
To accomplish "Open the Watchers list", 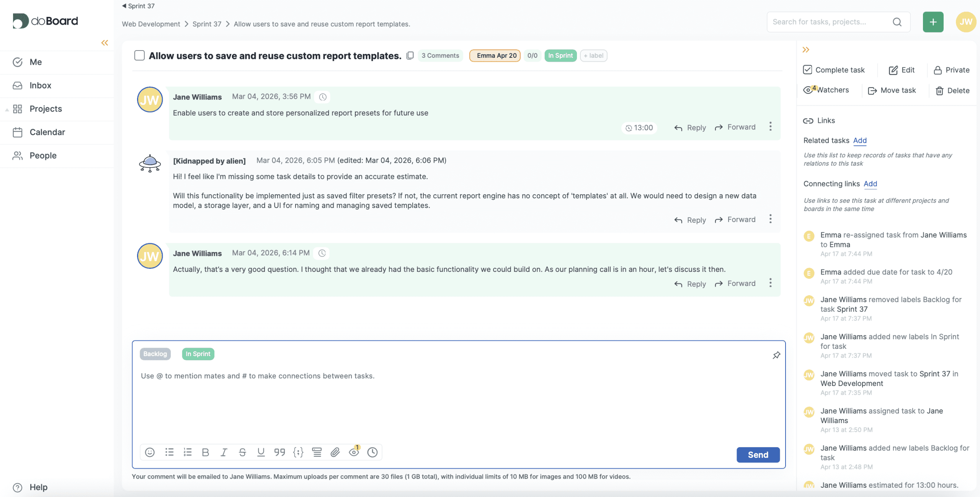I will (826, 90).
